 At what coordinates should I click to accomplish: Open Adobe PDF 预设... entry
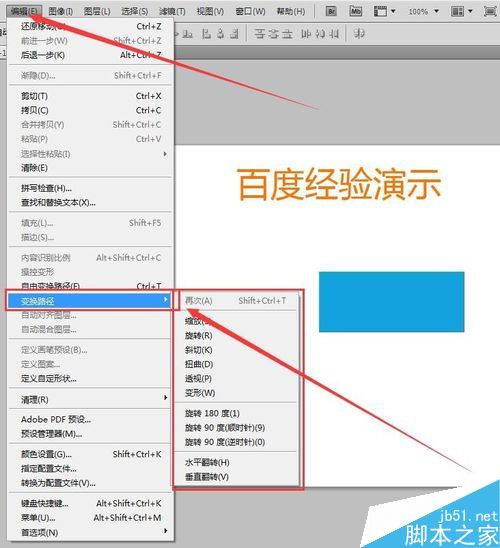click(91, 419)
